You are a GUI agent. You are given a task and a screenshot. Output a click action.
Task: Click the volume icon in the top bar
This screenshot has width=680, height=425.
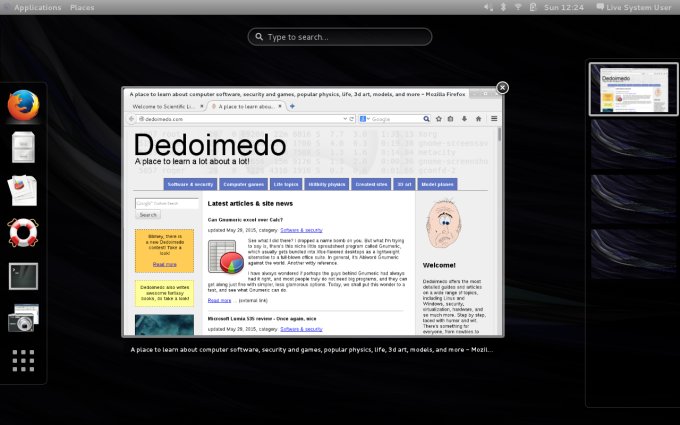pyautogui.click(x=488, y=7)
